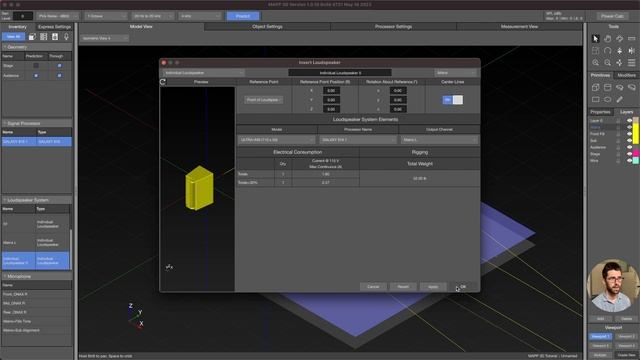Collapse the Geometry section
Viewport: 640px width, 360px height.
pyautogui.click(x=5, y=47)
